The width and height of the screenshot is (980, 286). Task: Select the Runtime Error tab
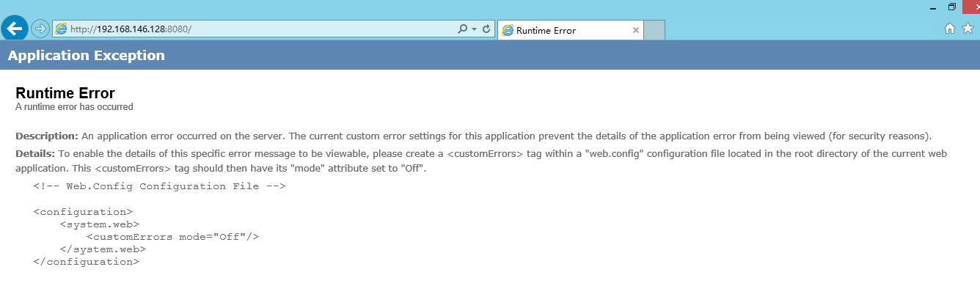click(571, 30)
